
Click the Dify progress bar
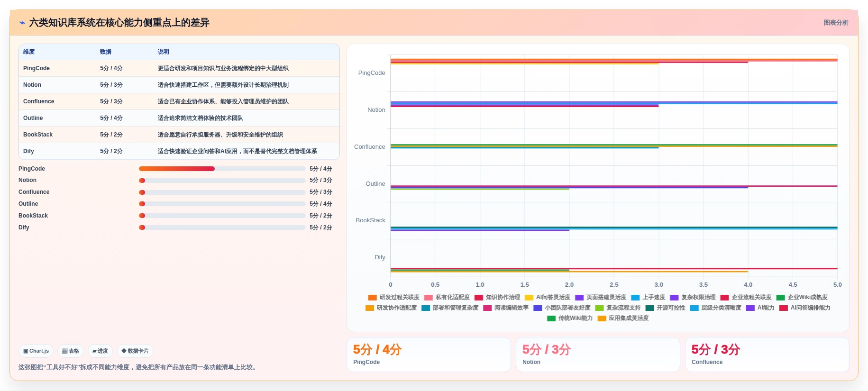222,227
